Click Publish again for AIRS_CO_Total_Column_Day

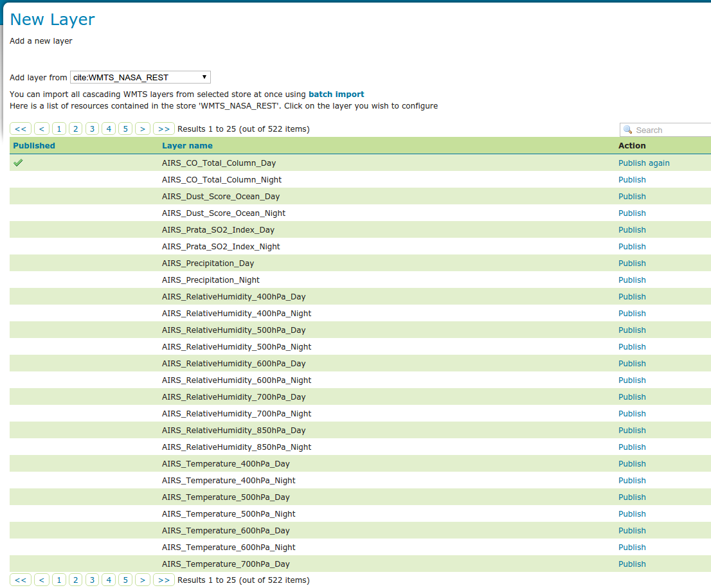pyautogui.click(x=643, y=163)
